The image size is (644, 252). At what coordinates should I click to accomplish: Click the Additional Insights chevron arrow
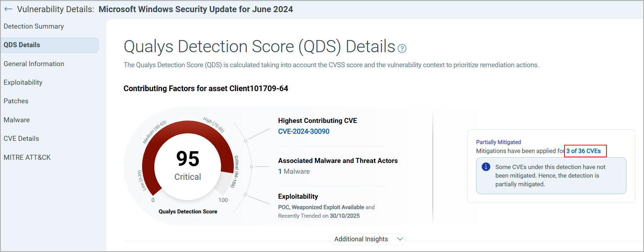click(400, 239)
